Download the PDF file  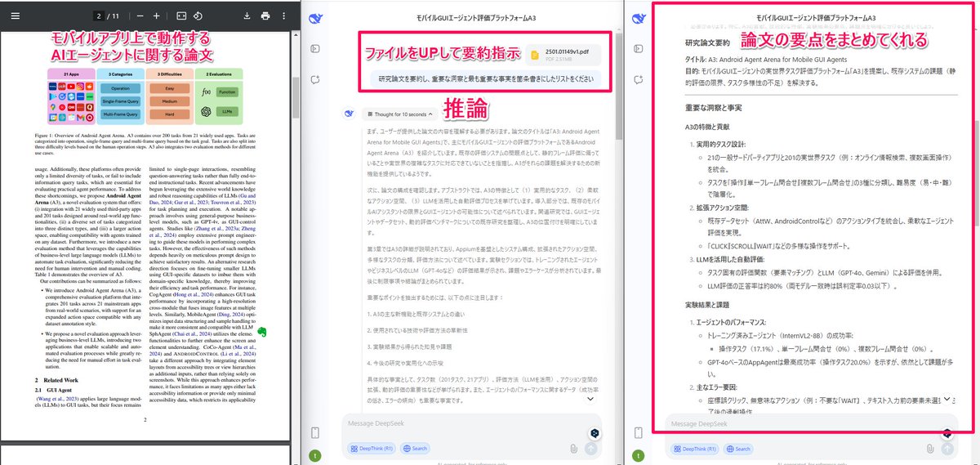(x=247, y=16)
